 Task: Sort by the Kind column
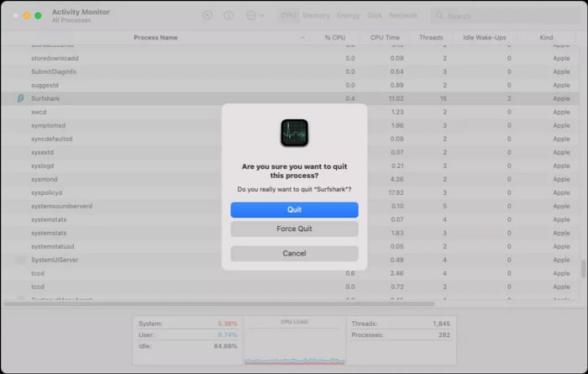coord(546,38)
